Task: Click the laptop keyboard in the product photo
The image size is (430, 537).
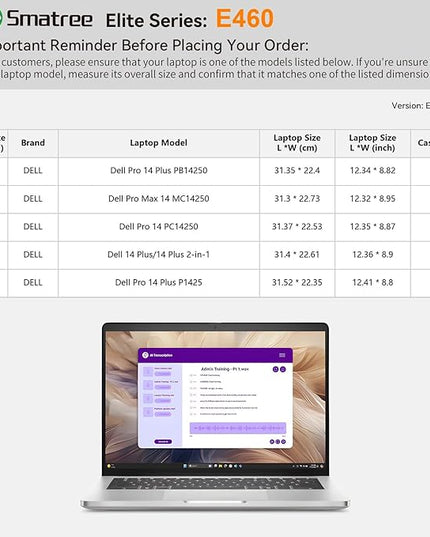Action: point(215,484)
